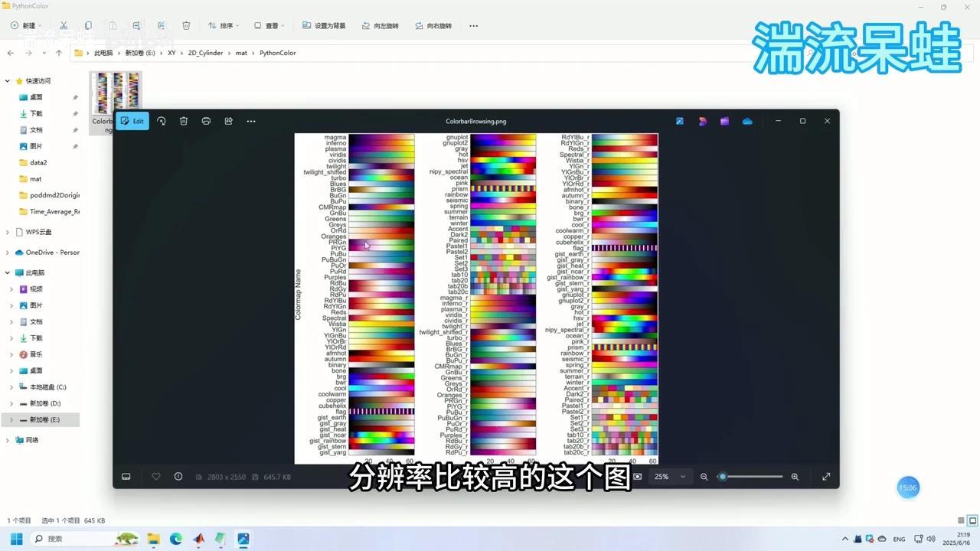This screenshot has height=551, width=980.
Task: Open the More options ellipsis in photo viewer
Action: [x=251, y=121]
